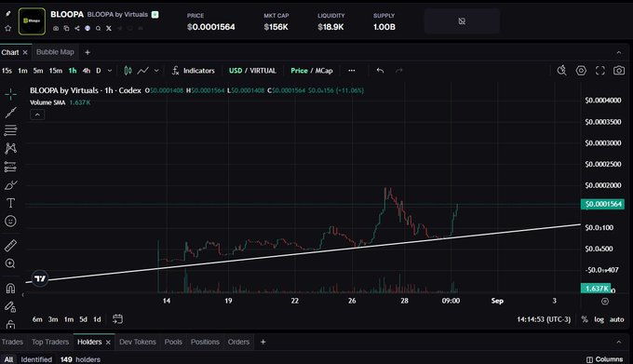
Task: Click the TradingView logo on chart
Action: pyautogui.click(x=40, y=278)
